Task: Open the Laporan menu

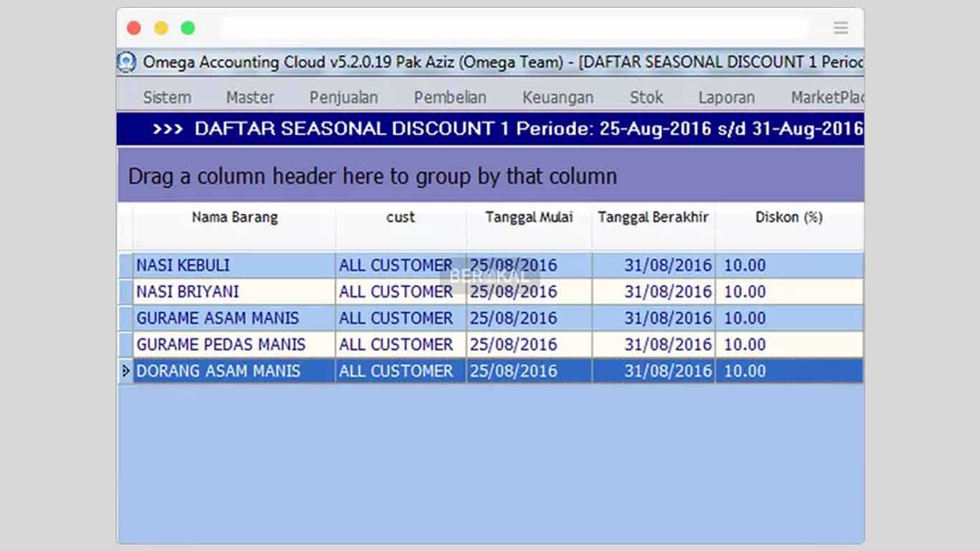Action: (x=727, y=97)
